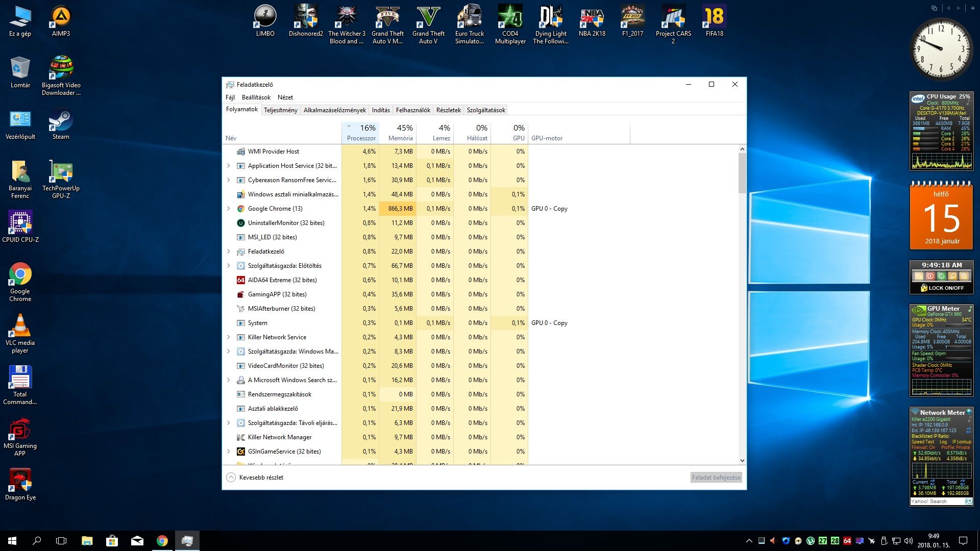Screen dimensions: 980x551
Task: Expand Cybereason RansomFree Service row
Action: point(229,180)
